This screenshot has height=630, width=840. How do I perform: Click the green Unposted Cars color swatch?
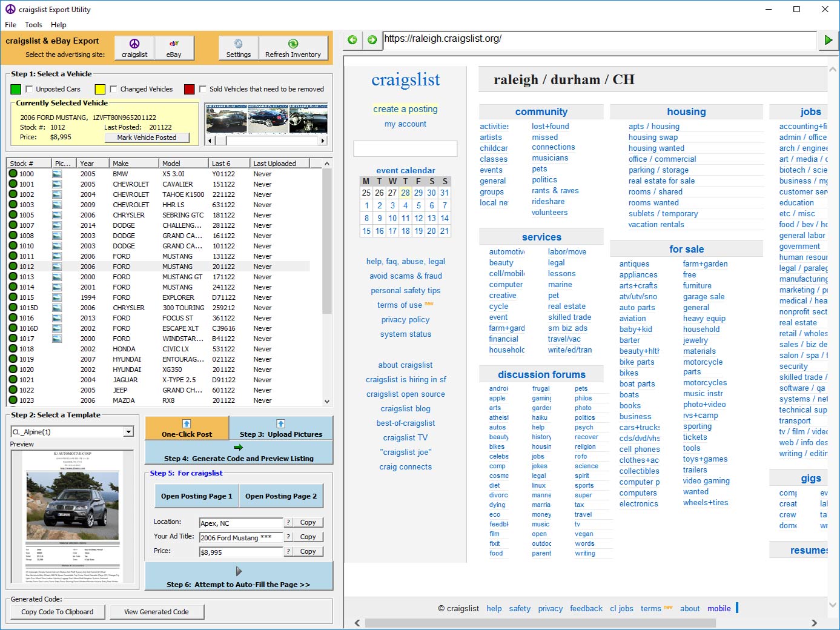pos(16,89)
